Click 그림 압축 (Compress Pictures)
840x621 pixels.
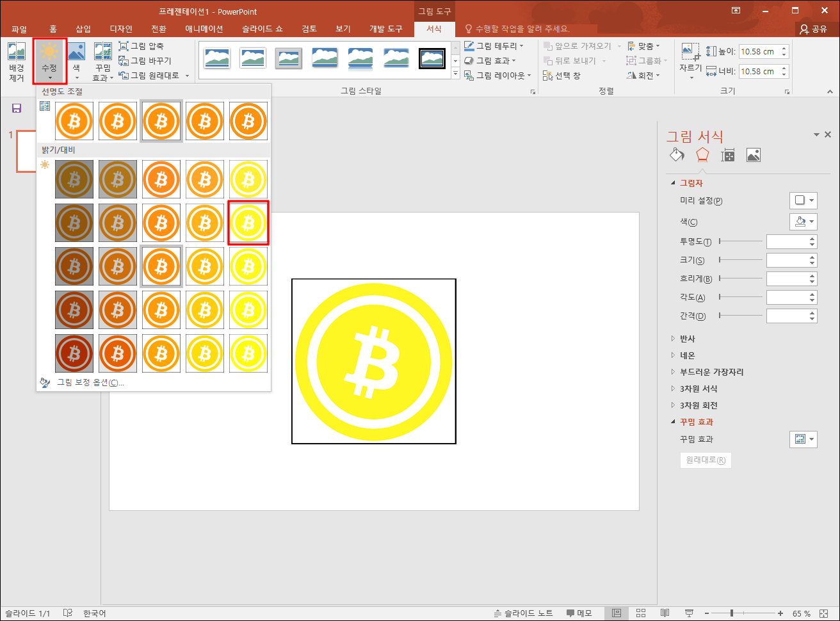coord(141,46)
